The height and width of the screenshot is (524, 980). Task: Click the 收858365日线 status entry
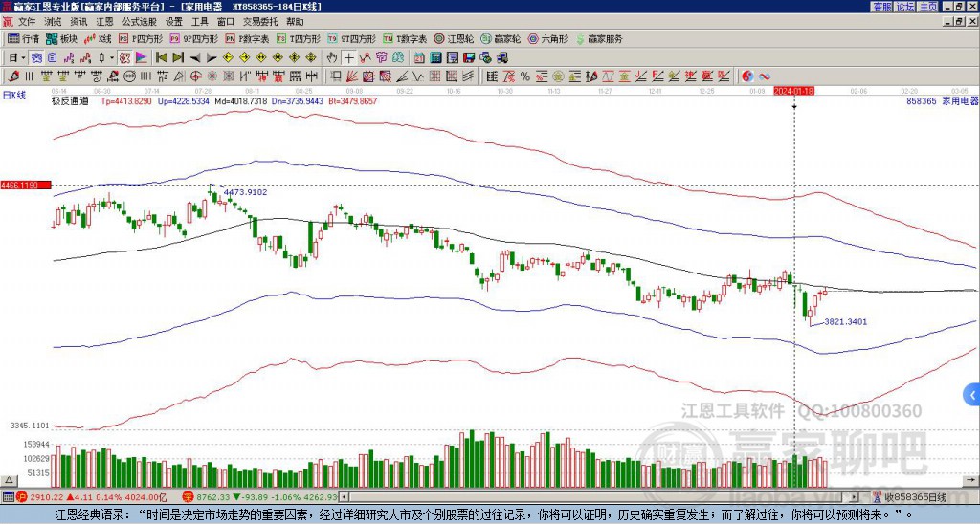point(910,497)
